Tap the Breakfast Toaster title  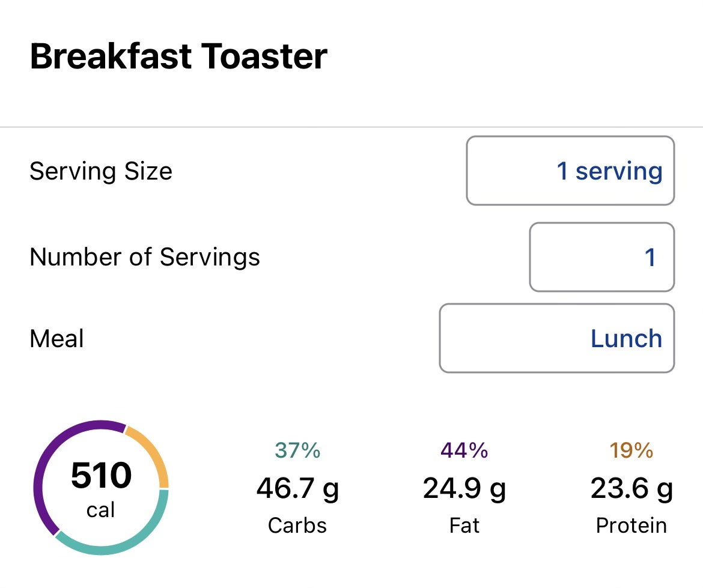pos(178,57)
